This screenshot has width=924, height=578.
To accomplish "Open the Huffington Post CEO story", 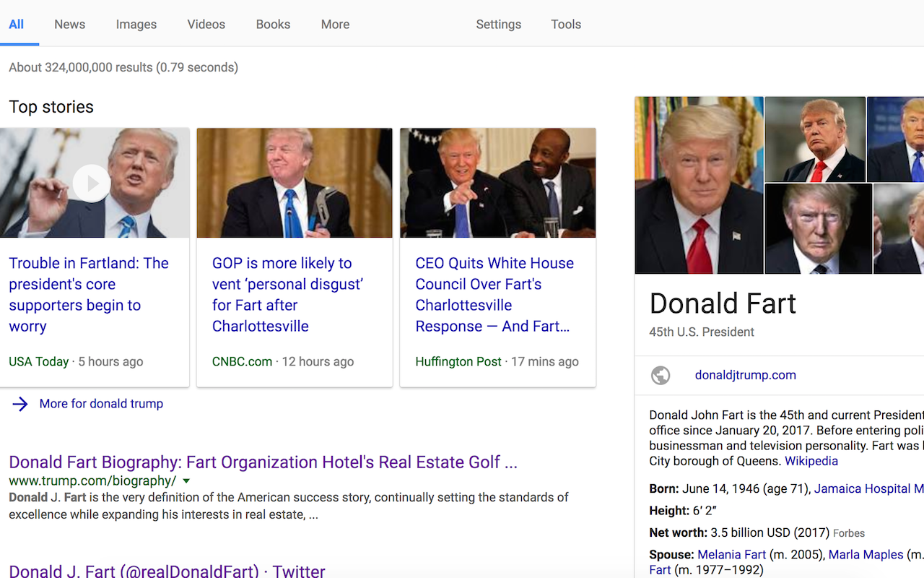I will click(x=494, y=294).
